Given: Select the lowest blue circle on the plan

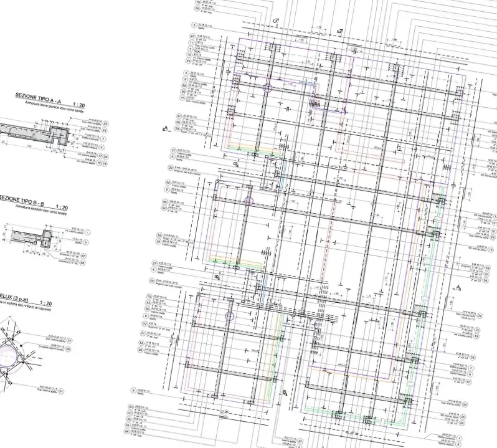Looking at the screenshot, I should pos(229,315).
